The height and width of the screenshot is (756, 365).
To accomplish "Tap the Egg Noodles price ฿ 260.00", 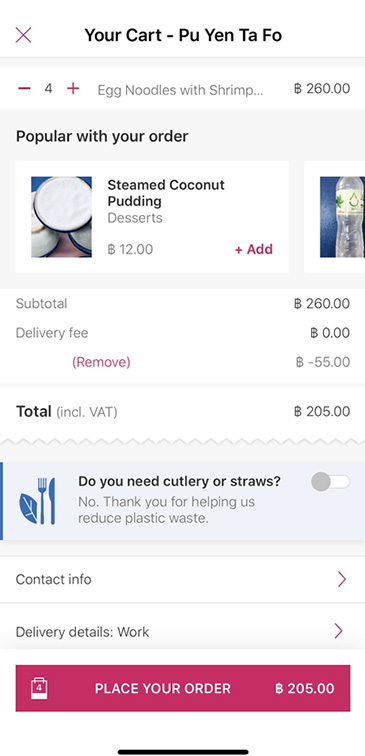I will 322,89.
